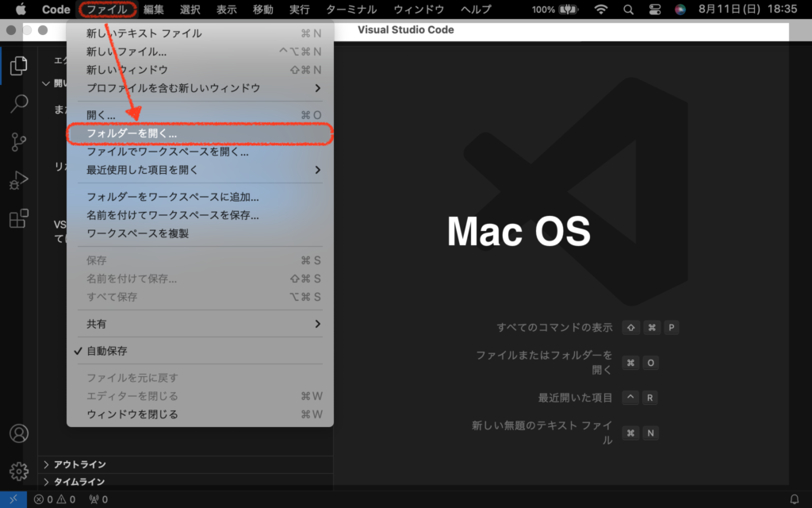
Task: Open notifications bell in status bar
Action: point(794,499)
